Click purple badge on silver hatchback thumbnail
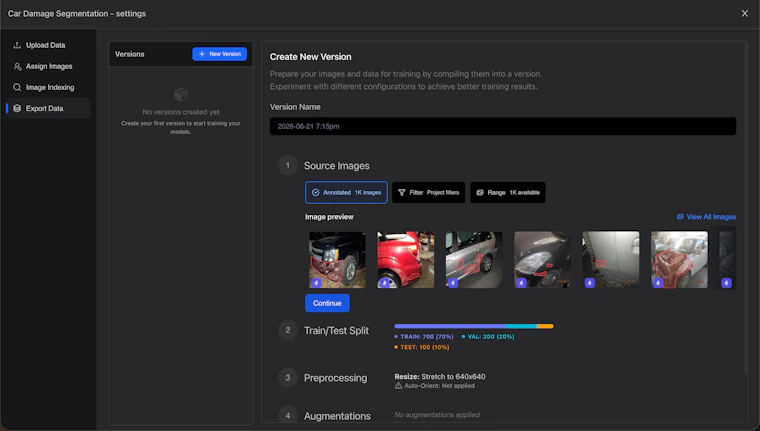The image size is (760, 431). pos(453,283)
